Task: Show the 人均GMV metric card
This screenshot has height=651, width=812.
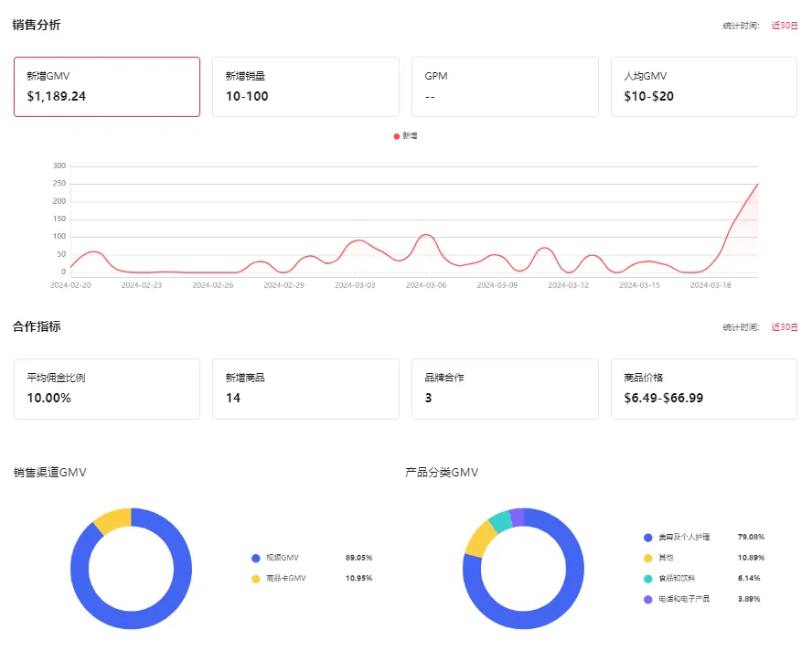Action: point(704,87)
